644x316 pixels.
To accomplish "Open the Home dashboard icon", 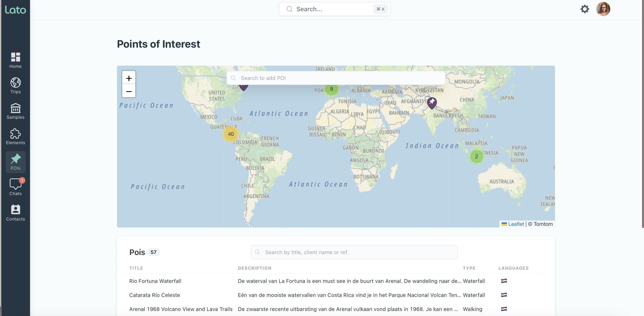I will pyautogui.click(x=16, y=60).
